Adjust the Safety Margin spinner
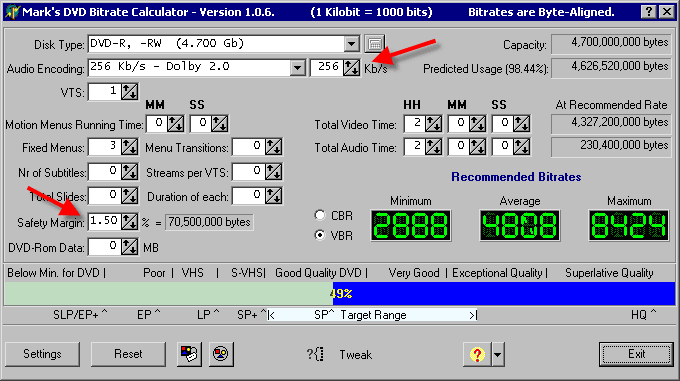The height and width of the screenshot is (381, 680). click(x=129, y=222)
